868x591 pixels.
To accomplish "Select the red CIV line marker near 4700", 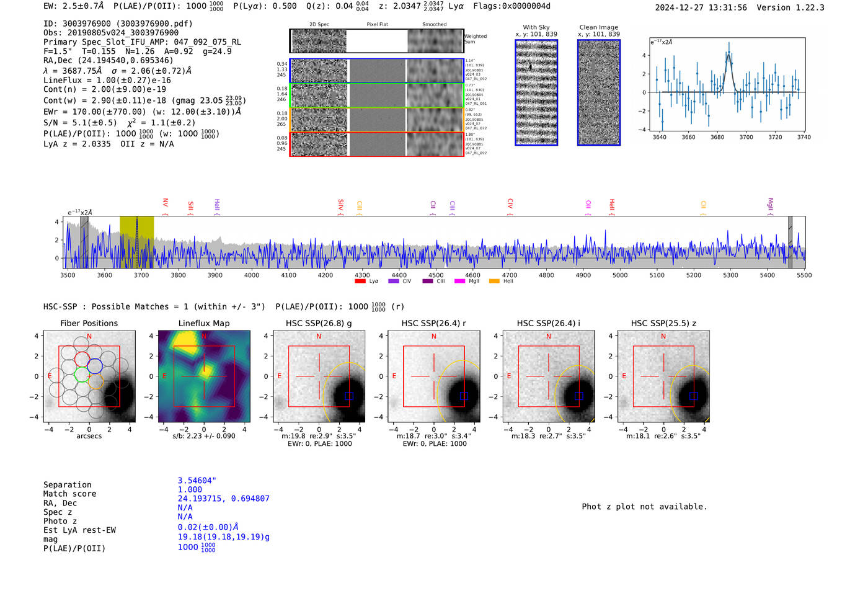I will (x=510, y=207).
